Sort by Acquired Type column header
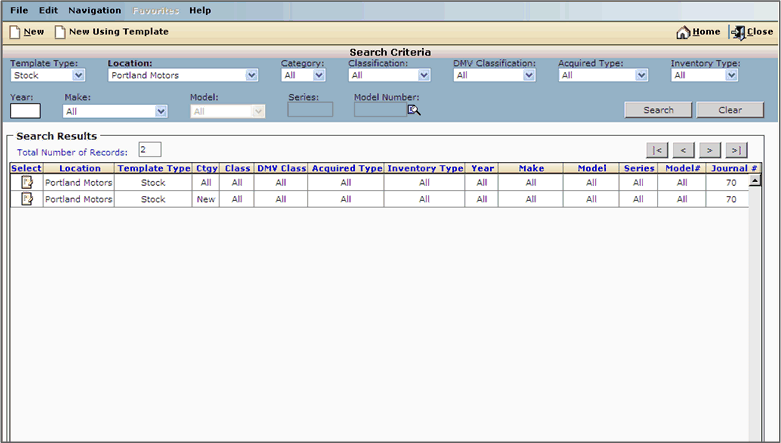Screen dimensions: 781x443 pyautogui.click(x=347, y=168)
